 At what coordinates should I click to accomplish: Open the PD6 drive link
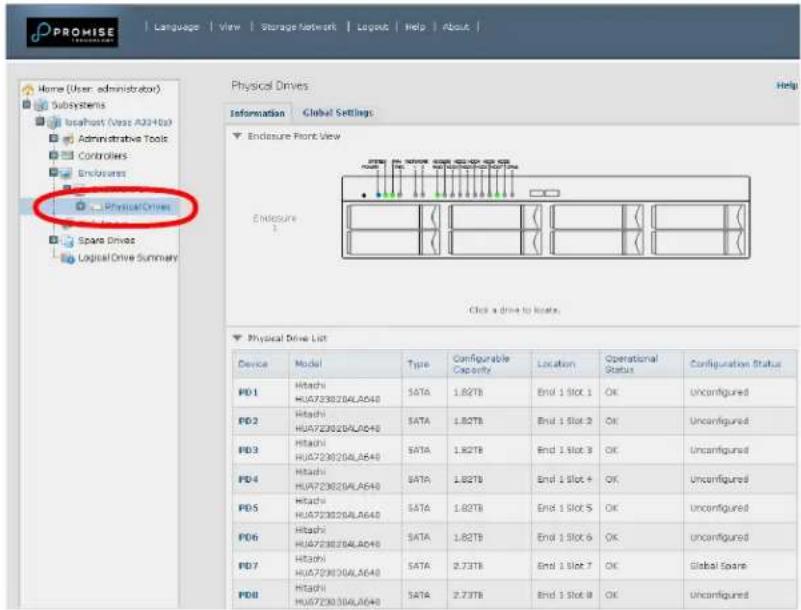(x=248, y=537)
